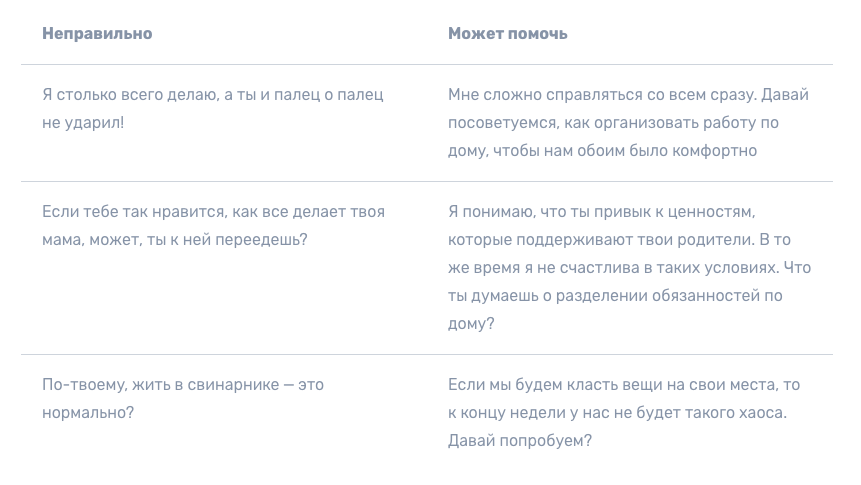Viewport: 861px width, 485px height.
Task: Click 'ты думаешь о разделении обязанностей по'
Action: [x=615, y=296]
